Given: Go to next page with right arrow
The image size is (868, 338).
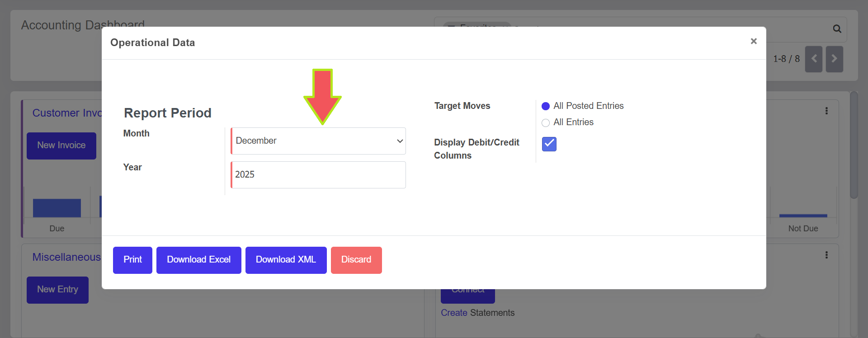Looking at the screenshot, I should (x=834, y=59).
